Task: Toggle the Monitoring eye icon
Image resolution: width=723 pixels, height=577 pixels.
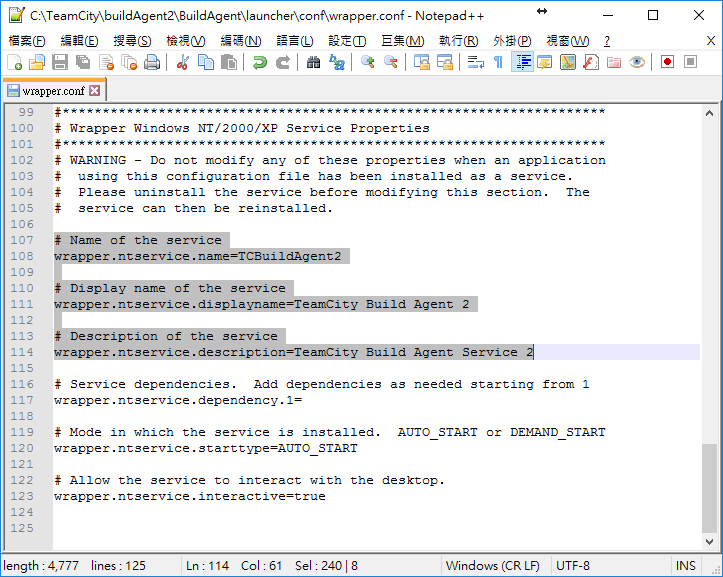Action: point(637,62)
